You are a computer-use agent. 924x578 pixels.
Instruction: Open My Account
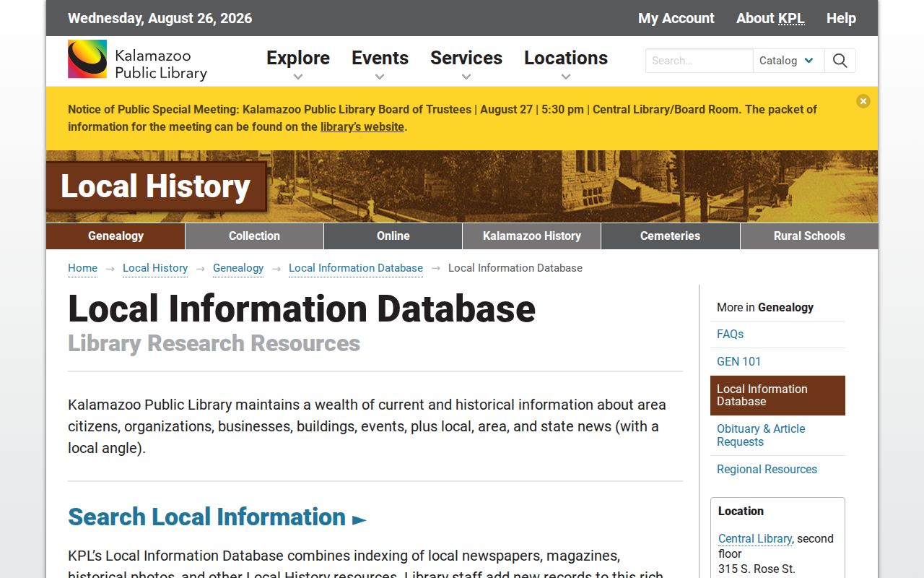[x=676, y=18]
